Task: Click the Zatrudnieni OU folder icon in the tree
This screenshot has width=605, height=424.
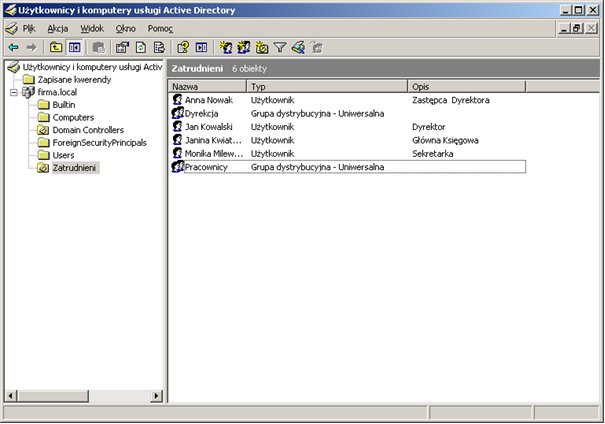Action: click(43, 168)
